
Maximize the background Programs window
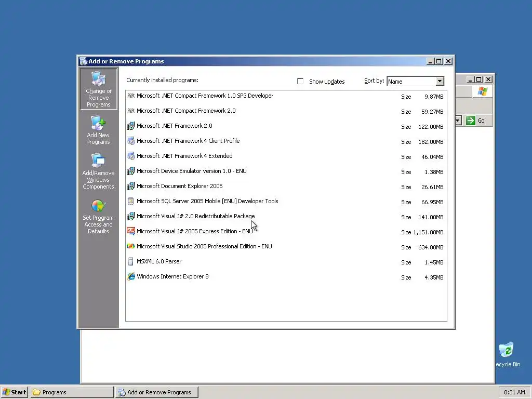pos(478,79)
